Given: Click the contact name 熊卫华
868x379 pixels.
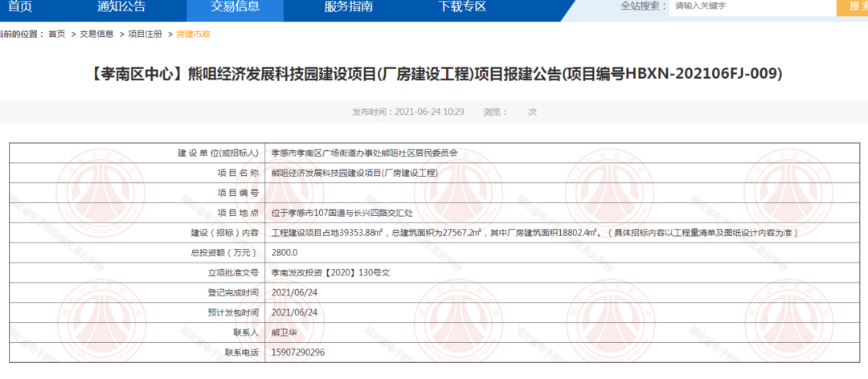Looking at the screenshot, I should (285, 332).
